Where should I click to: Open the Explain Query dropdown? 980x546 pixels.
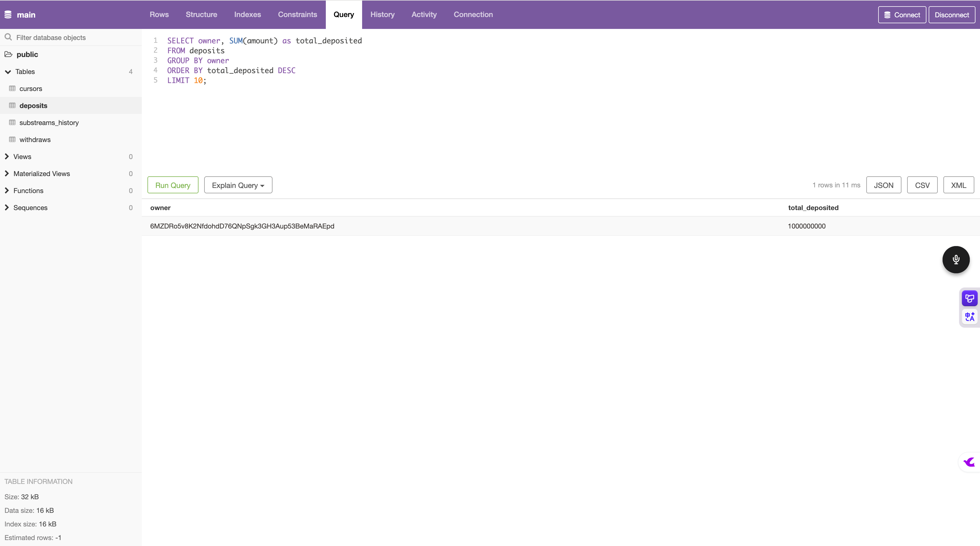pos(238,185)
